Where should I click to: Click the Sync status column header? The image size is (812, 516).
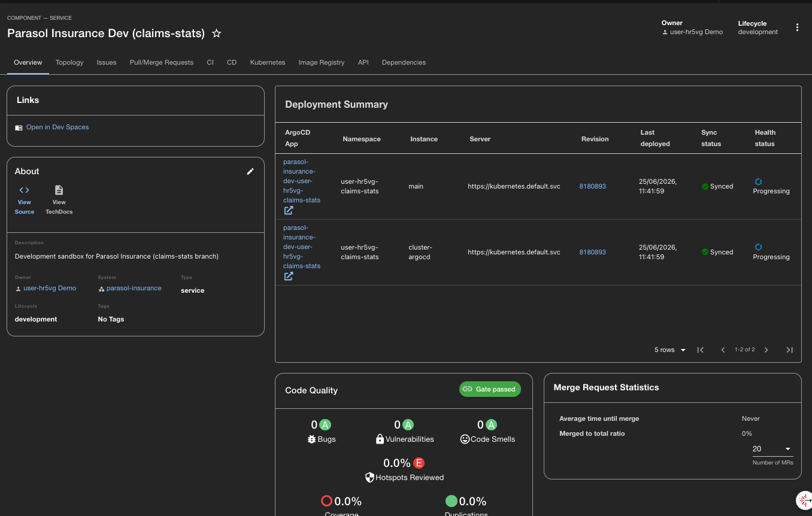[x=711, y=138]
